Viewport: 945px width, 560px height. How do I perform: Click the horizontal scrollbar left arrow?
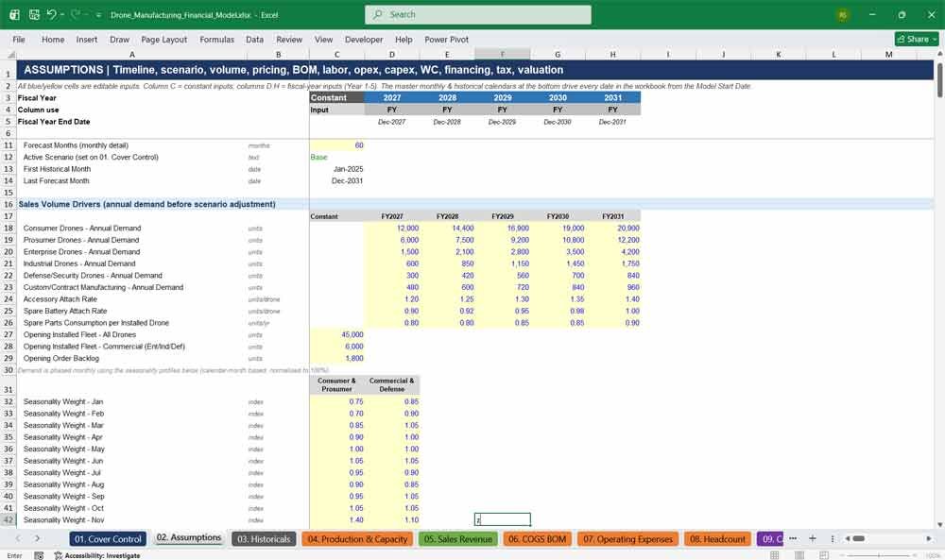click(x=848, y=538)
